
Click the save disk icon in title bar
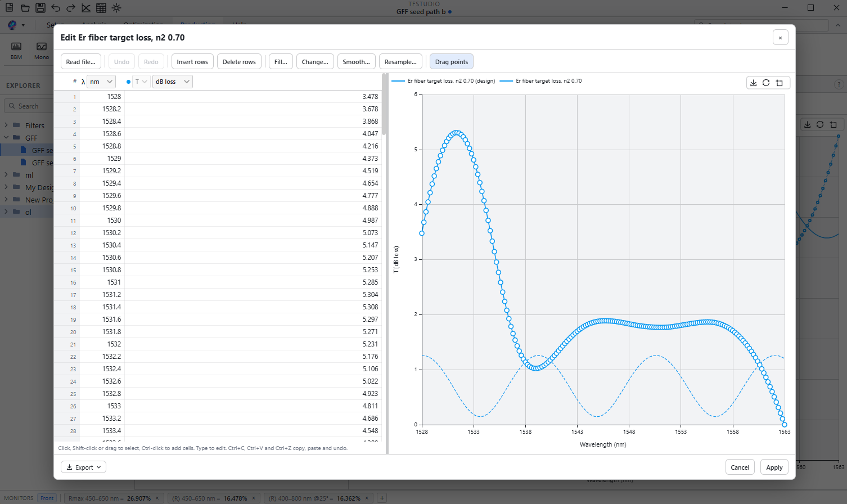[40, 8]
